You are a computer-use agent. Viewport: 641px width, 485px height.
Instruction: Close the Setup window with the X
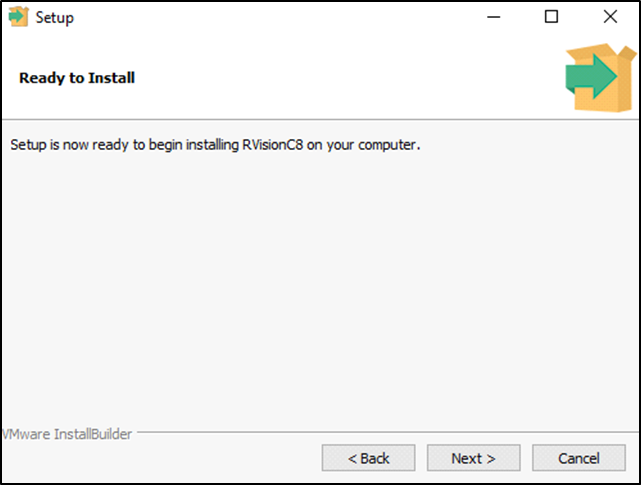(610, 17)
